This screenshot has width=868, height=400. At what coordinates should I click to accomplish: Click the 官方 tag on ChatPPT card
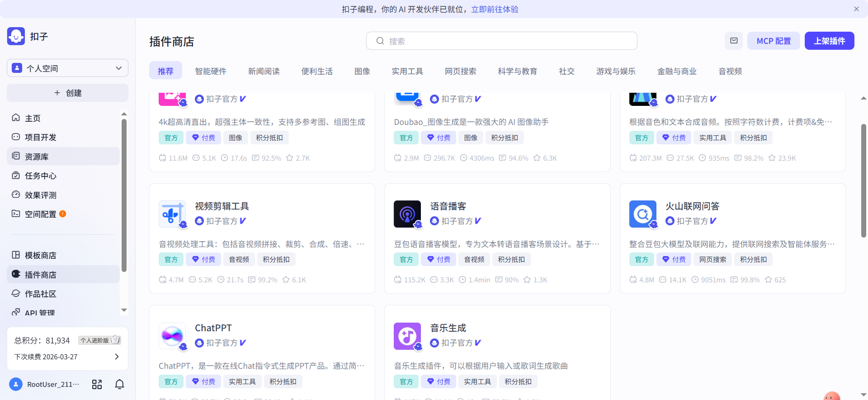tap(171, 381)
